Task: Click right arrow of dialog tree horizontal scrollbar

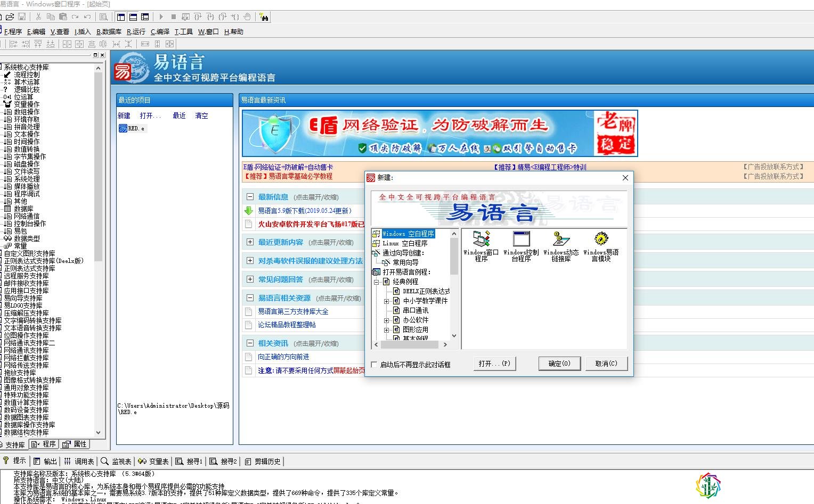Action: click(x=445, y=344)
